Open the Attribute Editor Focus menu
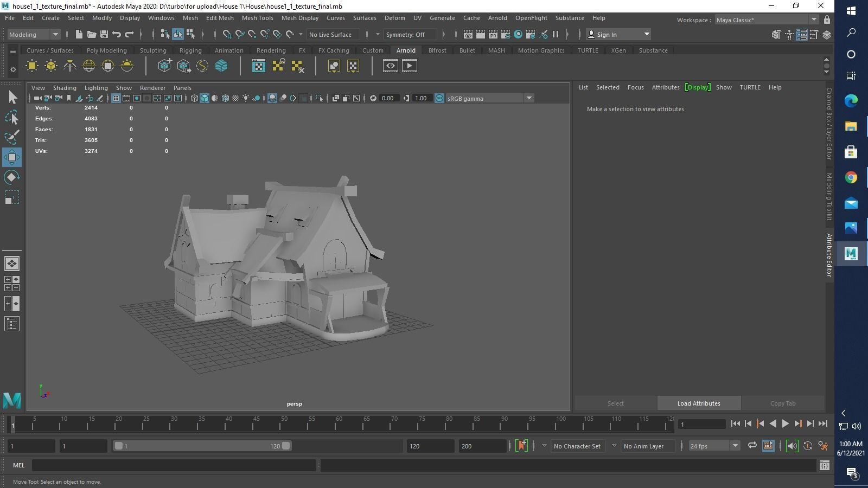The image size is (868, 488). tap(635, 87)
